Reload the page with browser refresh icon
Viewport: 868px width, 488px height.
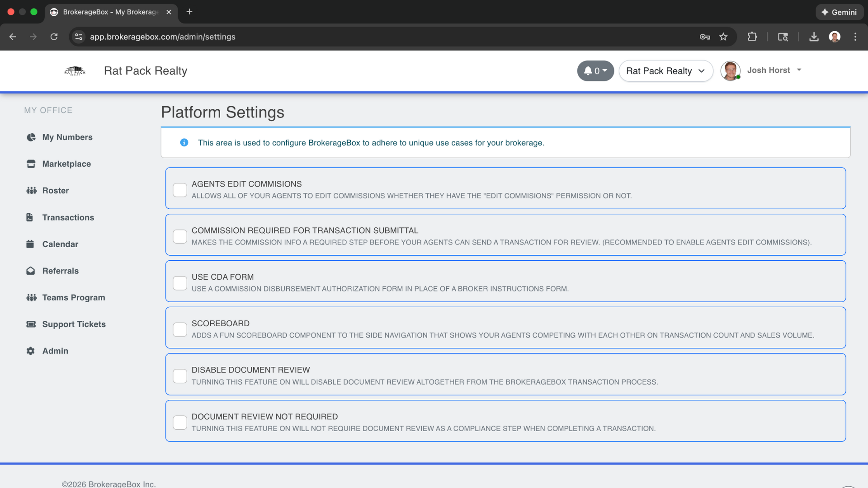[54, 37]
